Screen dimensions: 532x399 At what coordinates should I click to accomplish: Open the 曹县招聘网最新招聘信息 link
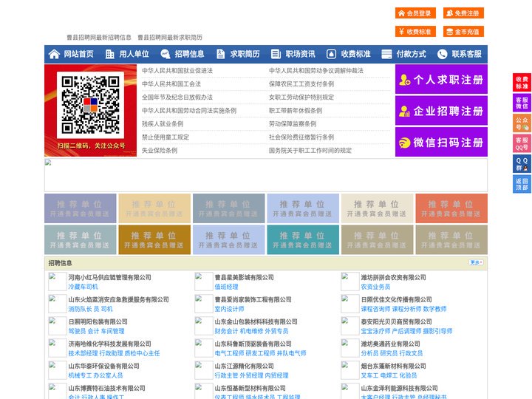[x=99, y=38]
